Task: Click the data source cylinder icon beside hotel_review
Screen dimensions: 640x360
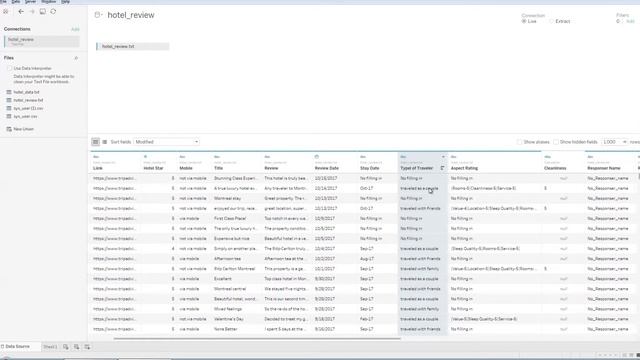Action: [x=97, y=15]
